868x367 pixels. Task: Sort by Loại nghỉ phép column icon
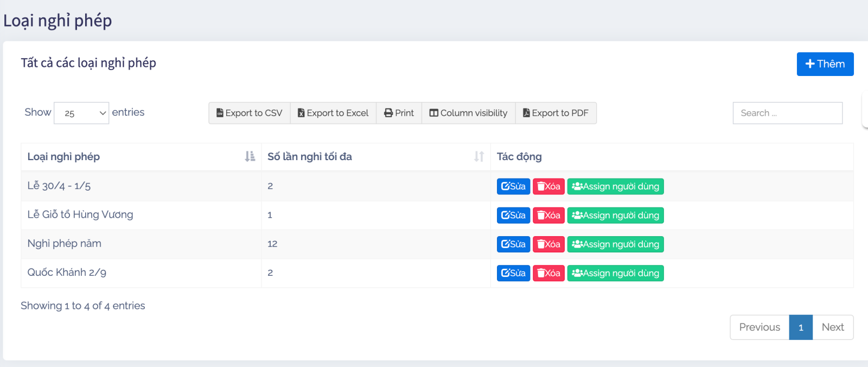[250, 156]
